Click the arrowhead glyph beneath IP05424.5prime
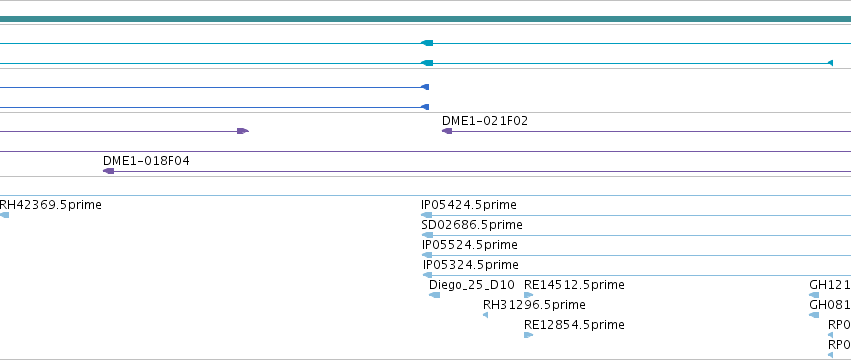851x360 pixels. coord(427,215)
